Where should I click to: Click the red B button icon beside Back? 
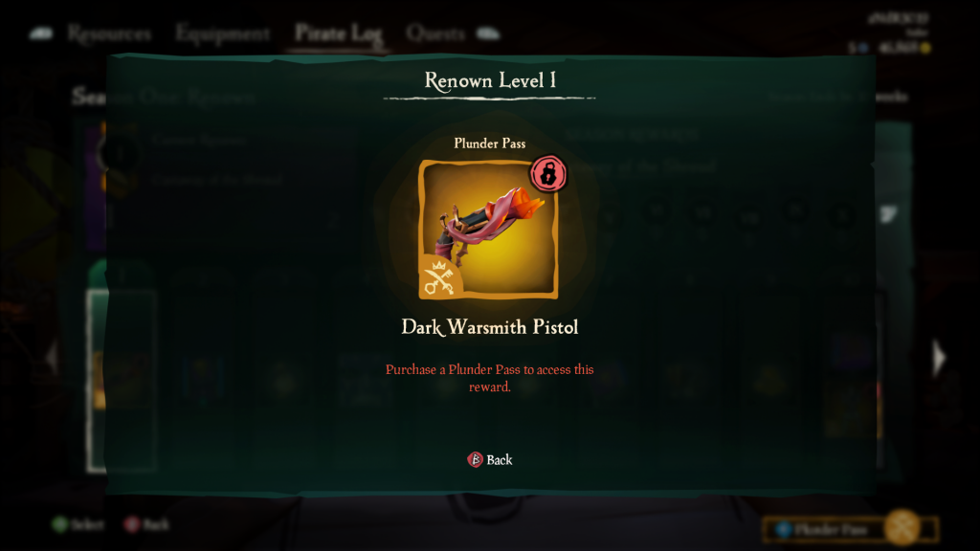pos(475,460)
